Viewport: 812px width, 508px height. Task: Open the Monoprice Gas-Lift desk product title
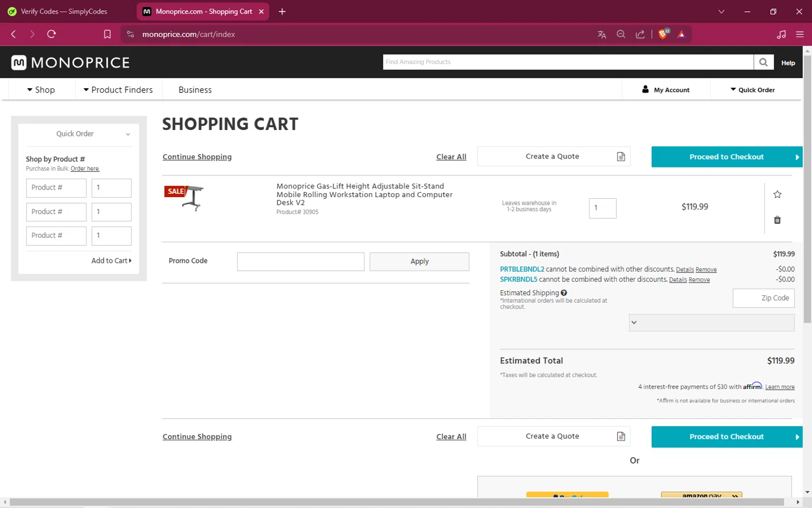tap(364, 194)
